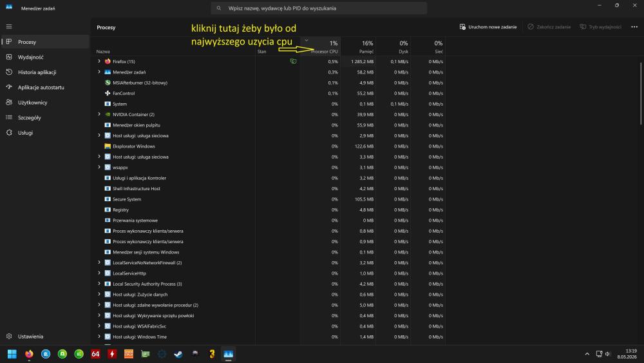Click the process list vertical scrollbar
The height and width of the screenshot is (363, 644).
641,93
